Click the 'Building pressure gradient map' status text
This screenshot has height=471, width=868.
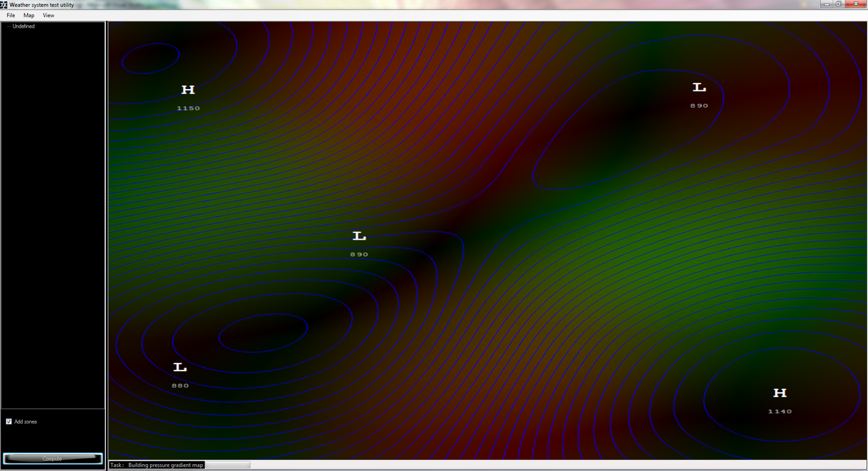(165, 465)
